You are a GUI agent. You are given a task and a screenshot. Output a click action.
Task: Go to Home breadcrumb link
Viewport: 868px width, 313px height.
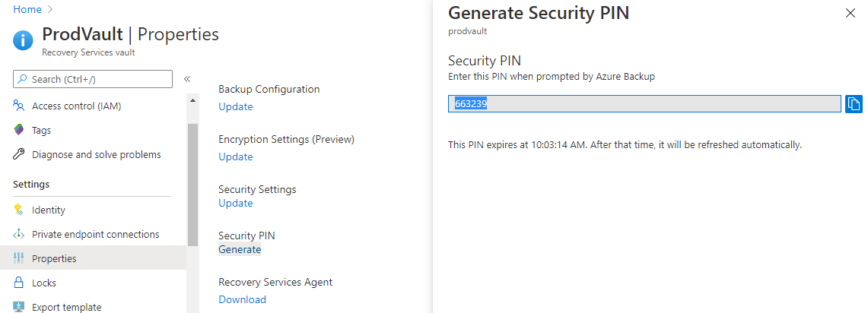pyautogui.click(x=27, y=9)
